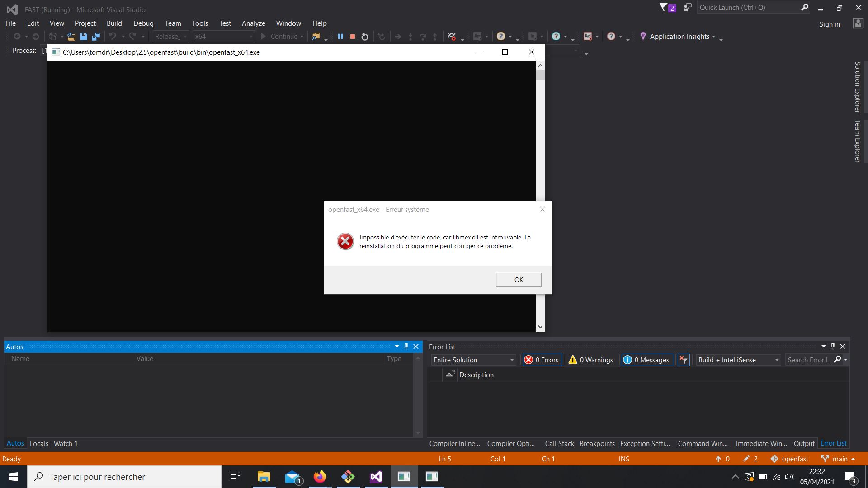Screen dimensions: 868x488
Task: Click OK to dismiss the libmex.dll error
Action: pyautogui.click(x=518, y=279)
